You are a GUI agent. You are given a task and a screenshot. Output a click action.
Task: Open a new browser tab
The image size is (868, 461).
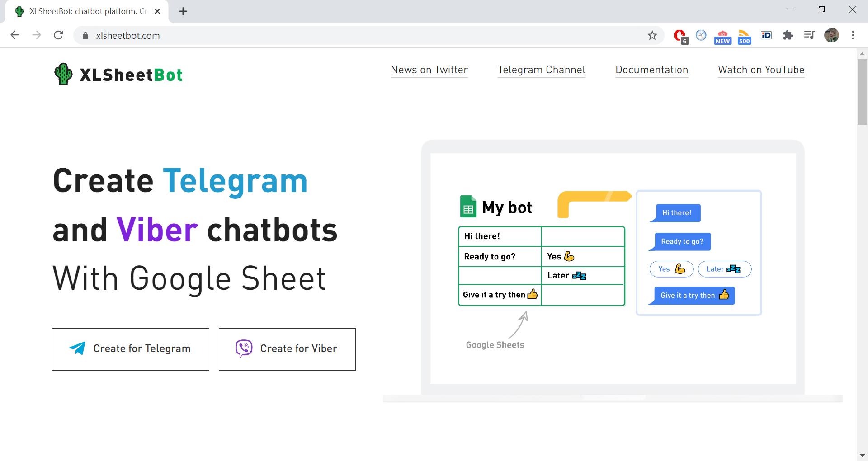(183, 11)
